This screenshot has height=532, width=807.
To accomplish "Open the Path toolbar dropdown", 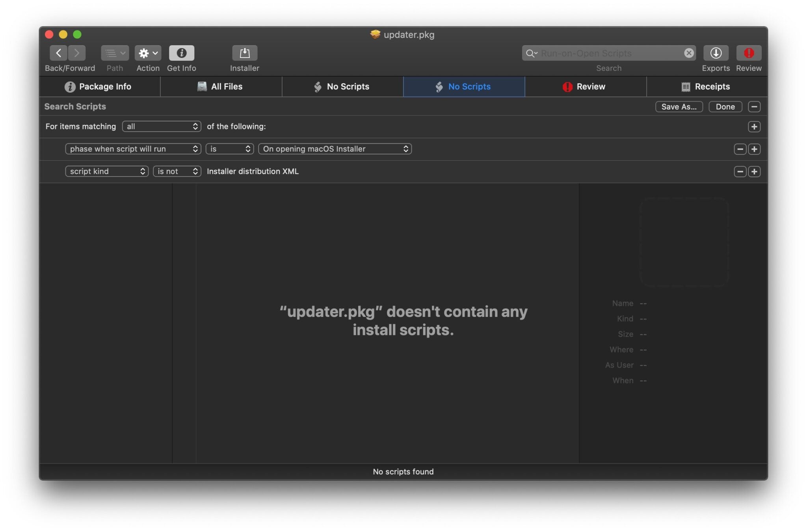I will tap(115, 53).
